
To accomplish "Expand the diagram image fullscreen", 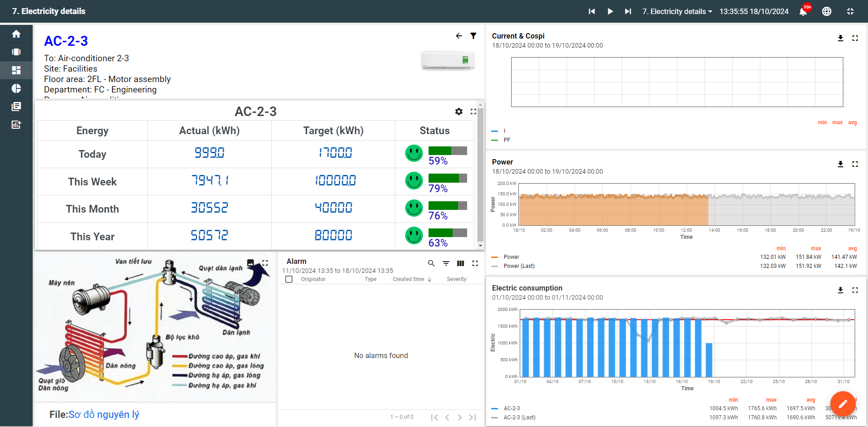I will (x=265, y=263).
